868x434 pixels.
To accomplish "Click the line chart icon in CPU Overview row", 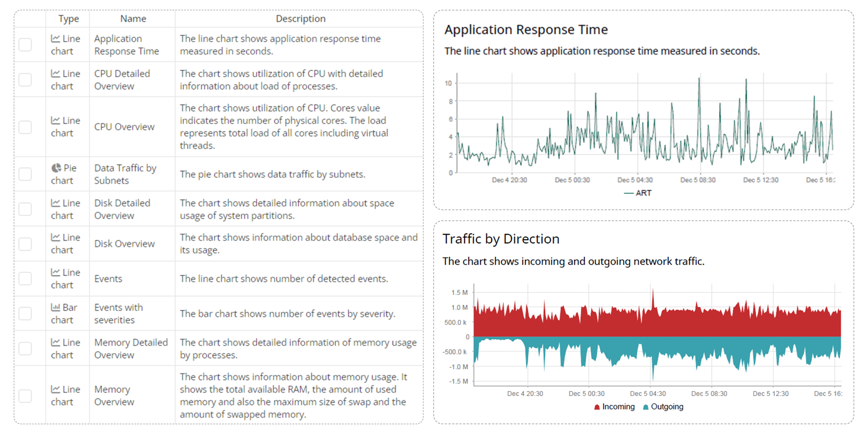I will coord(56,120).
